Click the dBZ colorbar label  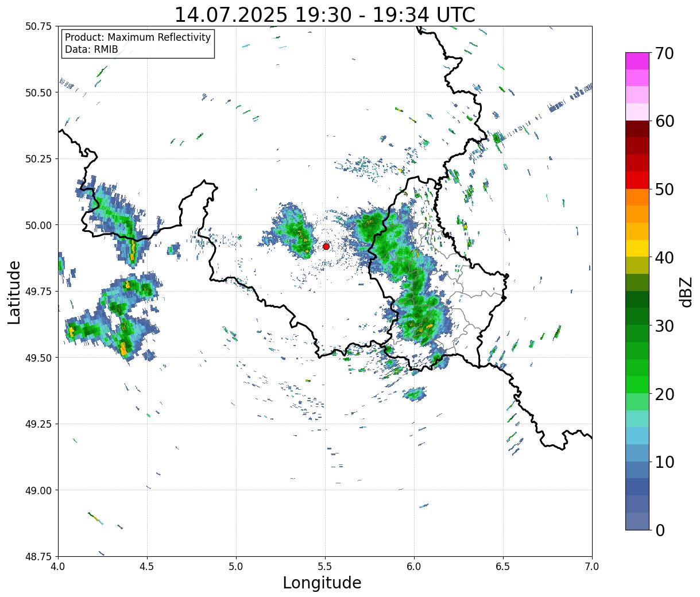(x=686, y=292)
